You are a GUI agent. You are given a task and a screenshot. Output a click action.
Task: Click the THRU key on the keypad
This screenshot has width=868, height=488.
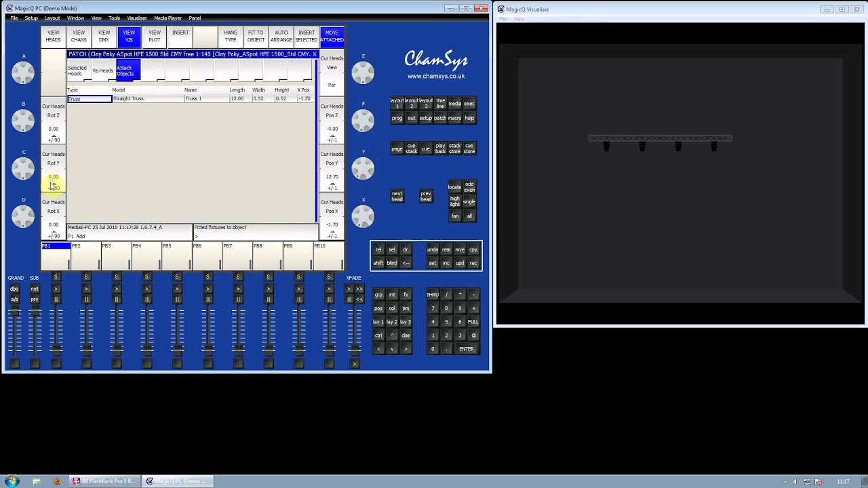pos(433,295)
